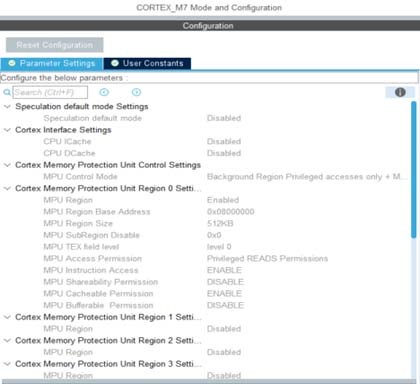Collapse MPU Region 1 Settings group
Viewport: 420px width, 384px height.
[7, 317]
